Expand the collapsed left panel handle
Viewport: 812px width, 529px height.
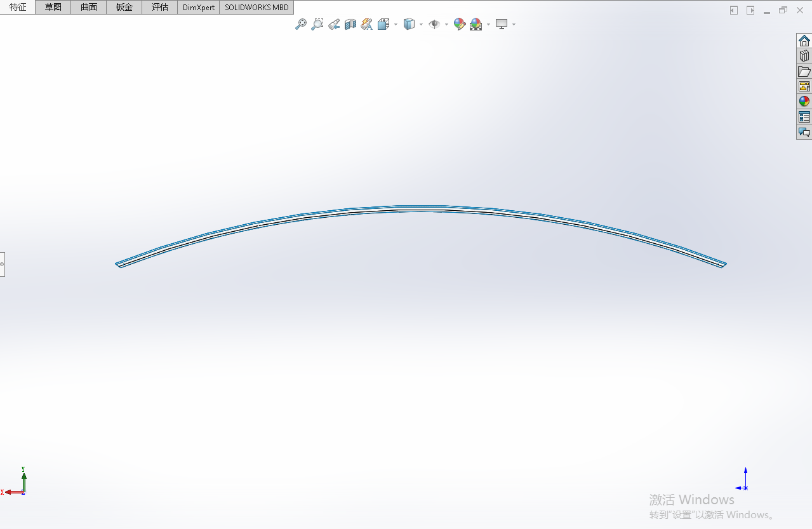(x=2, y=264)
